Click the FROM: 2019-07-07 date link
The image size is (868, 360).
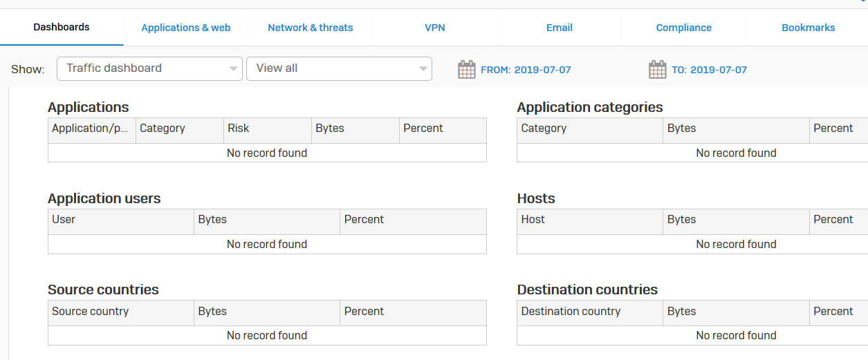tap(526, 70)
